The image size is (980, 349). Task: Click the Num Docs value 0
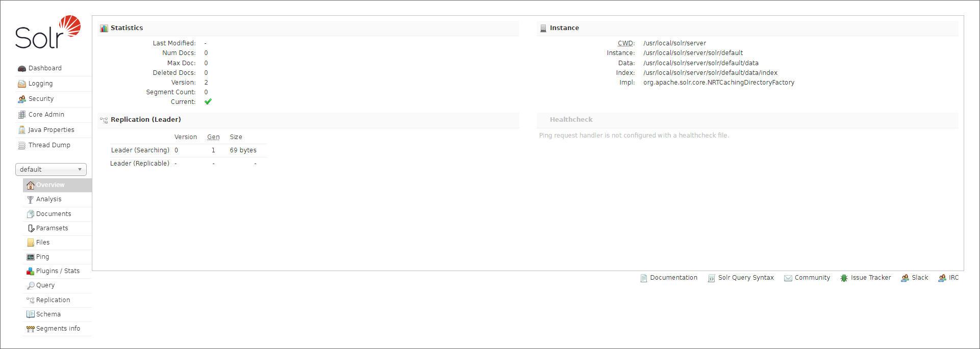point(206,53)
